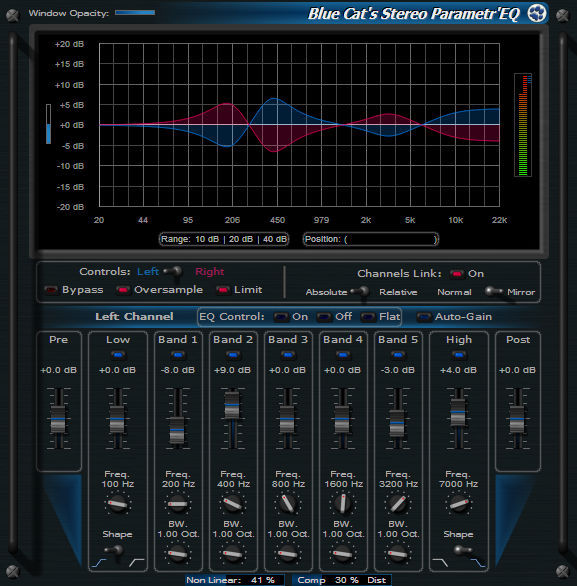Toggle the Band 5 enable LED
The width and height of the screenshot is (577, 586).
398,355
